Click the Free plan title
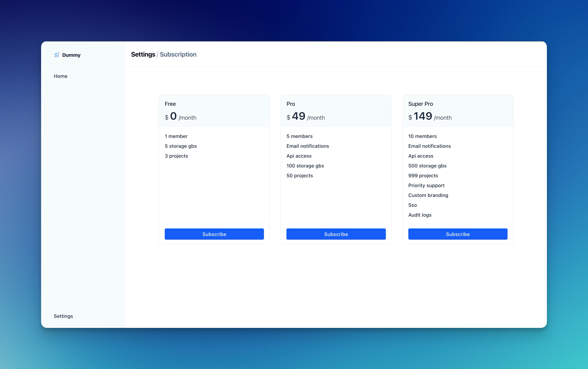 (x=170, y=104)
